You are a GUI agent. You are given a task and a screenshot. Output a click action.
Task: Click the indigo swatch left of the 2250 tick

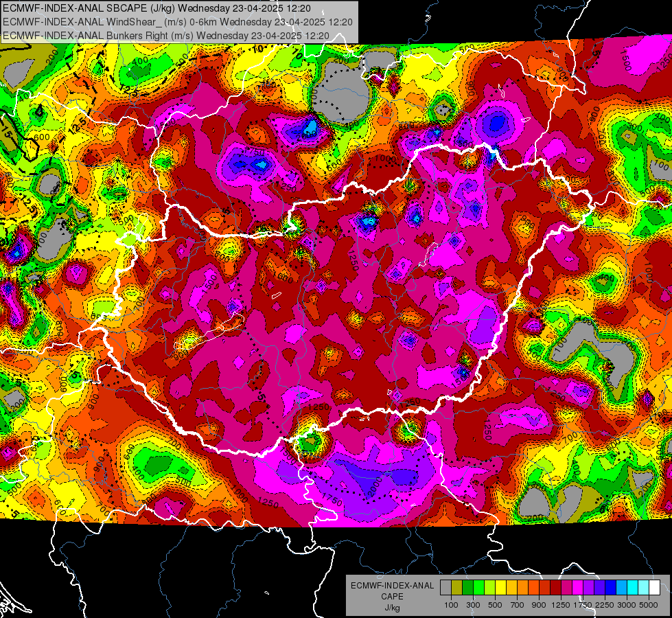point(599,588)
